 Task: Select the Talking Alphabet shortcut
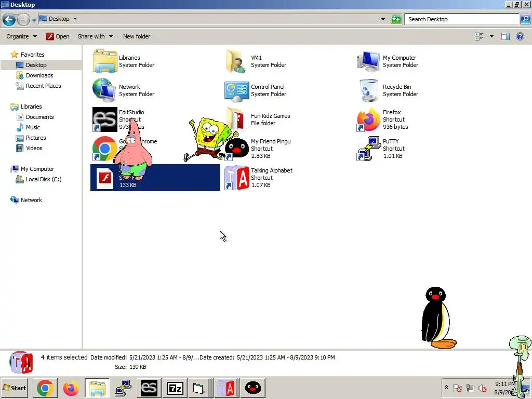click(x=236, y=178)
